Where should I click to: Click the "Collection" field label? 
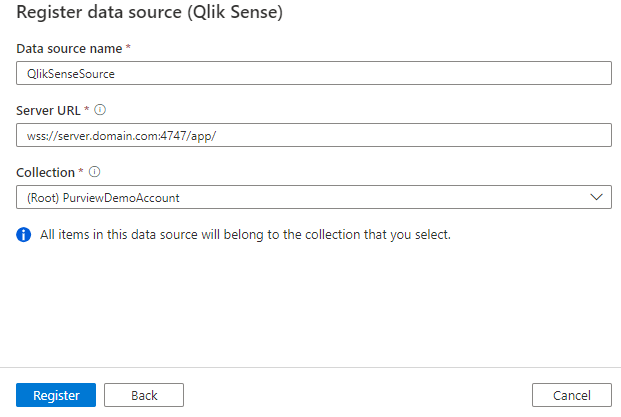(45, 172)
